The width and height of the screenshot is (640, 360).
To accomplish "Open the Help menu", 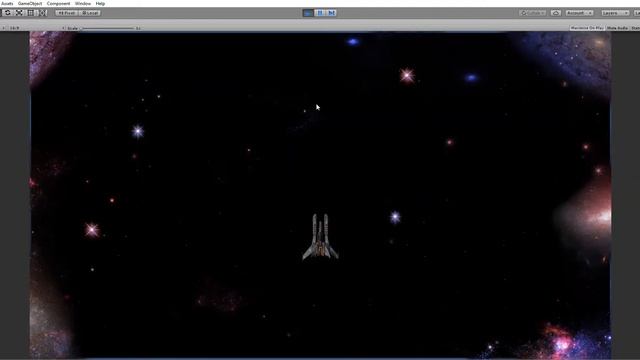I will [x=100, y=3].
